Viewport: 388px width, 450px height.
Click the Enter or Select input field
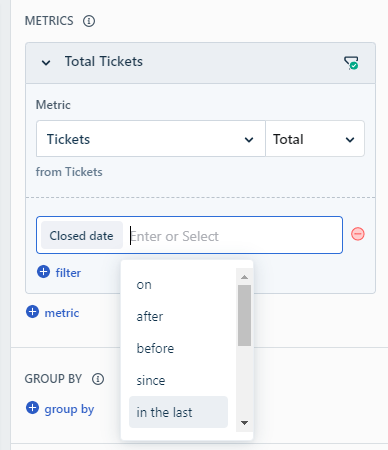[233, 236]
